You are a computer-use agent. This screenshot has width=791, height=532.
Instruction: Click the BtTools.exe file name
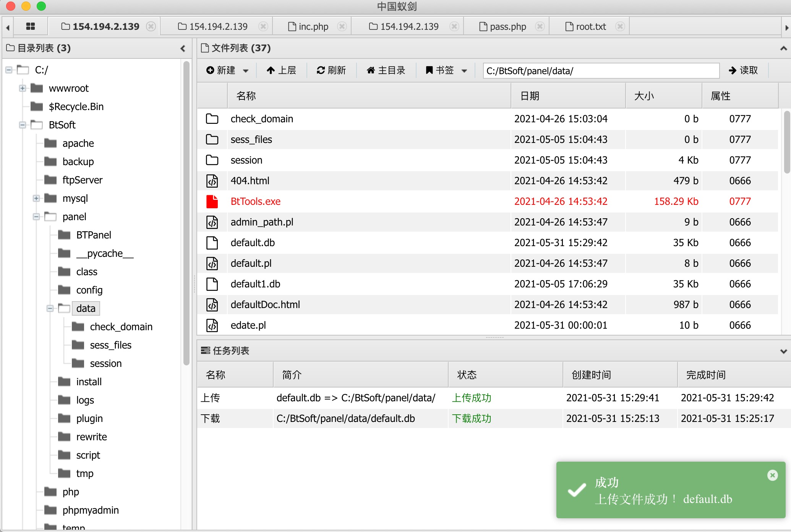click(x=256, y=201)
